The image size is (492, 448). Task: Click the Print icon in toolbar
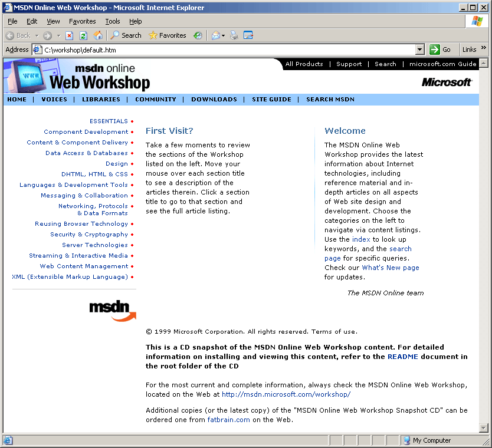234,35
